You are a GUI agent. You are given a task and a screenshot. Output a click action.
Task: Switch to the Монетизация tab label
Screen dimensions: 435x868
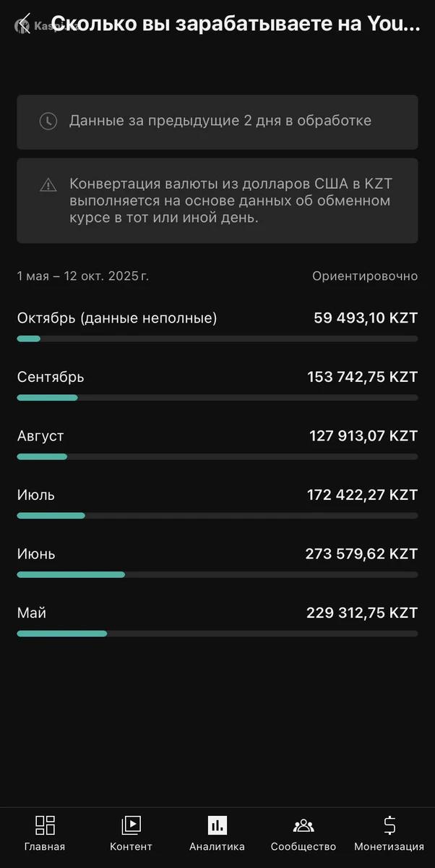click(x=389, y=847)
